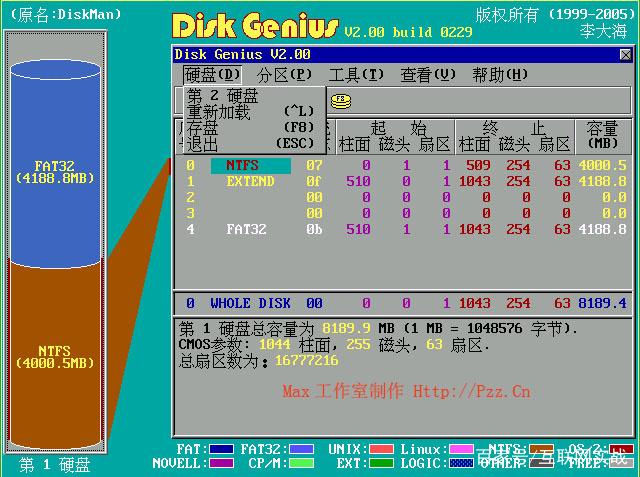
Task: Click the Http://Pzz.Cn link text
Action: click(471, 392)
